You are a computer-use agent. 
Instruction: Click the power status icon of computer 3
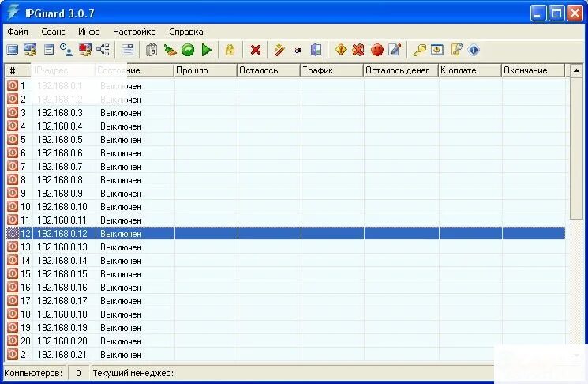coord(13,113)
